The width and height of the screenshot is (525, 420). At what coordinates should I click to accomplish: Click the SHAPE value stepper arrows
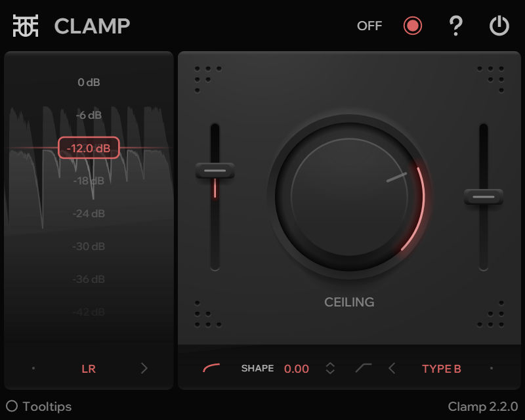point(330,368)
